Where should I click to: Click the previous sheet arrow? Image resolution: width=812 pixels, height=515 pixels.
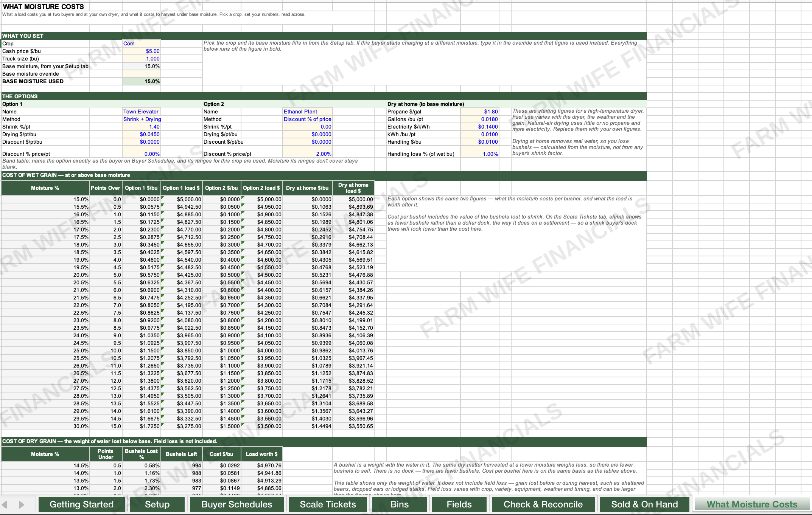coord(5,505)
